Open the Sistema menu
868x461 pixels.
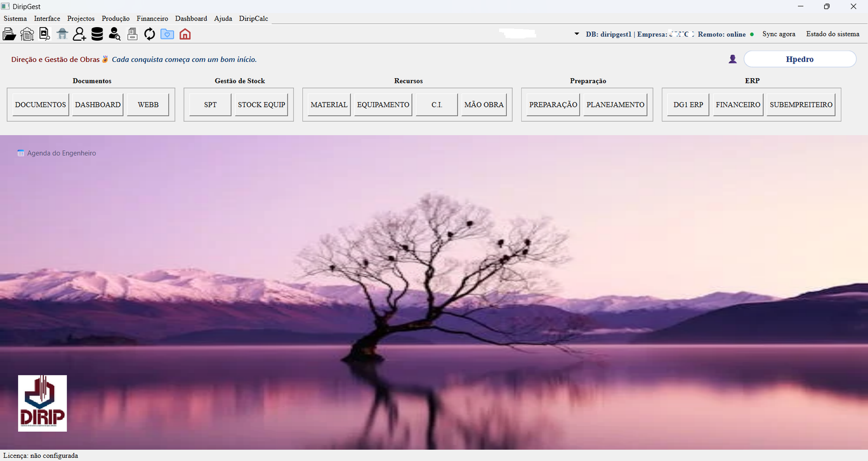[x=15, y=18]
